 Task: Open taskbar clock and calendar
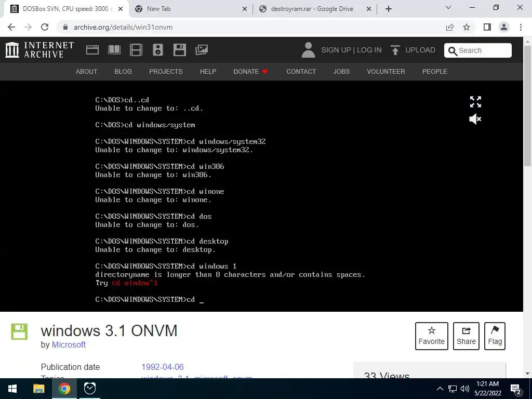click(487, 389)
